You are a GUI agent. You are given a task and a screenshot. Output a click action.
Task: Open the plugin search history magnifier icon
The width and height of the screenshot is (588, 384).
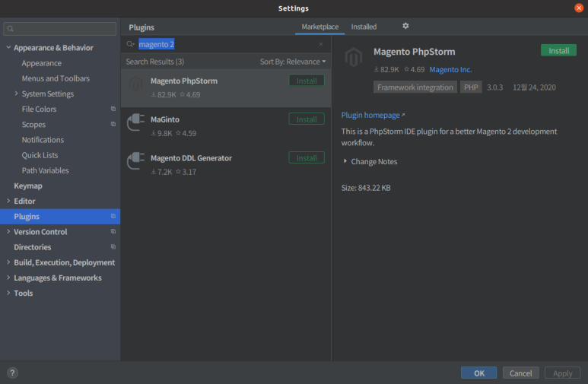tap(130, 44)
